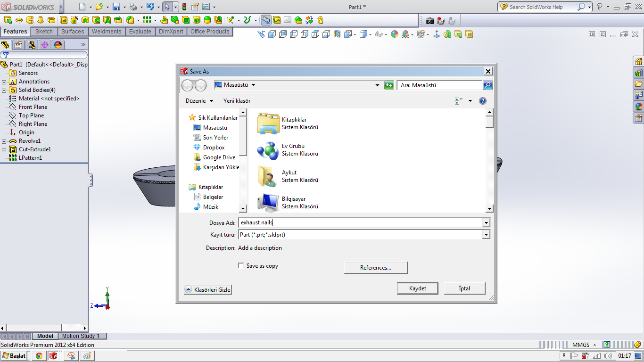The height and width of the screenshot is (362, 644).
Task: Click the Undo toolbar icon
Action: [150, 7]
